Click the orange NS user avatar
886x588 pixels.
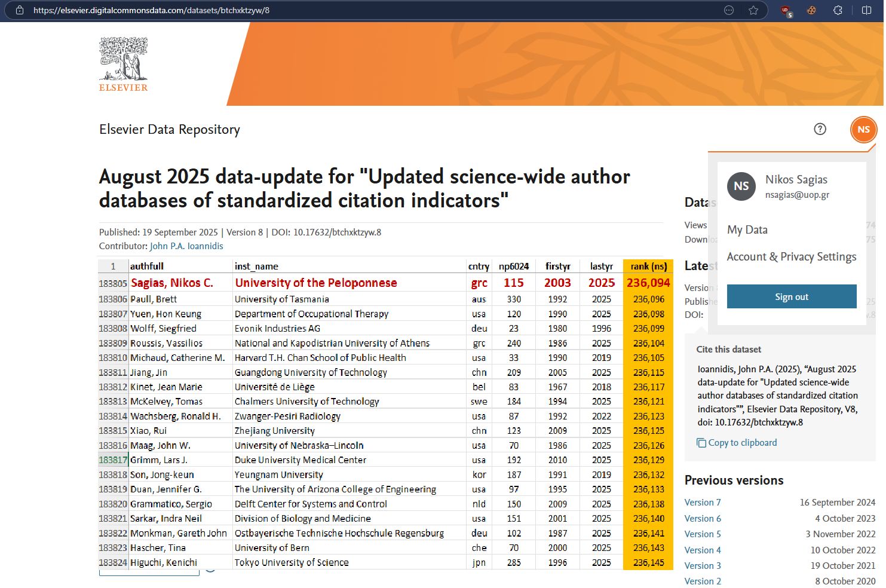(863, 130)
